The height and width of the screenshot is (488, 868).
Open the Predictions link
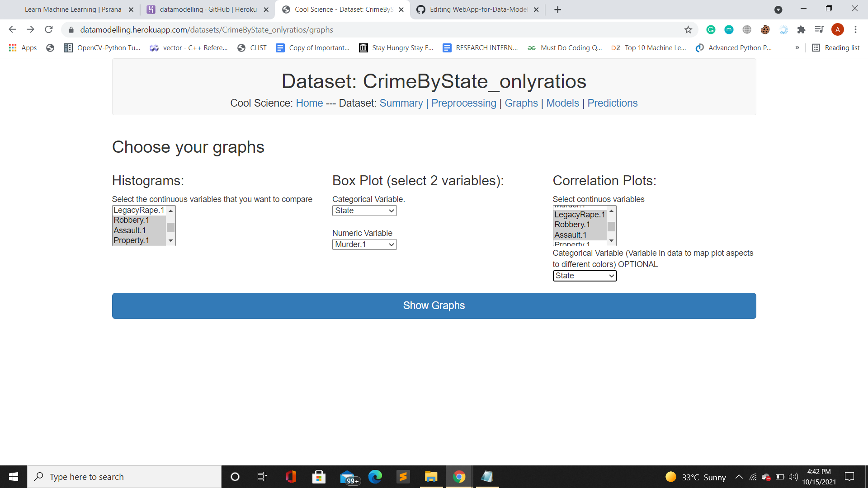[612, 103]
